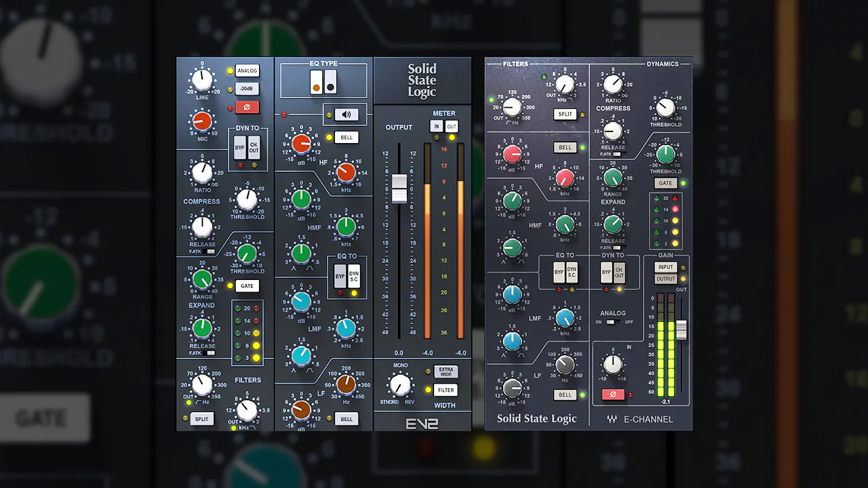Toggle EQ TO DYN S.C in EV2
Screen dimensions: 868x488
(x=353, y=275)
